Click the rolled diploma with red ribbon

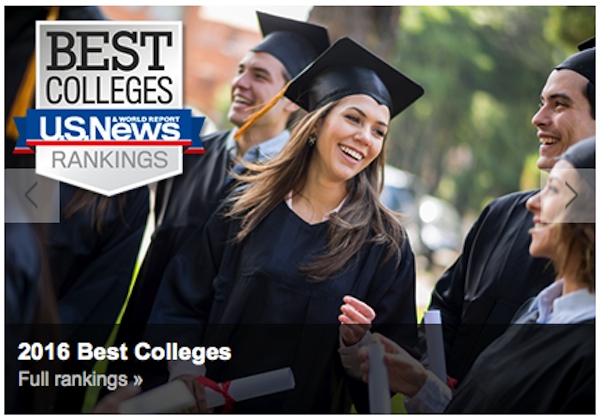207,391
